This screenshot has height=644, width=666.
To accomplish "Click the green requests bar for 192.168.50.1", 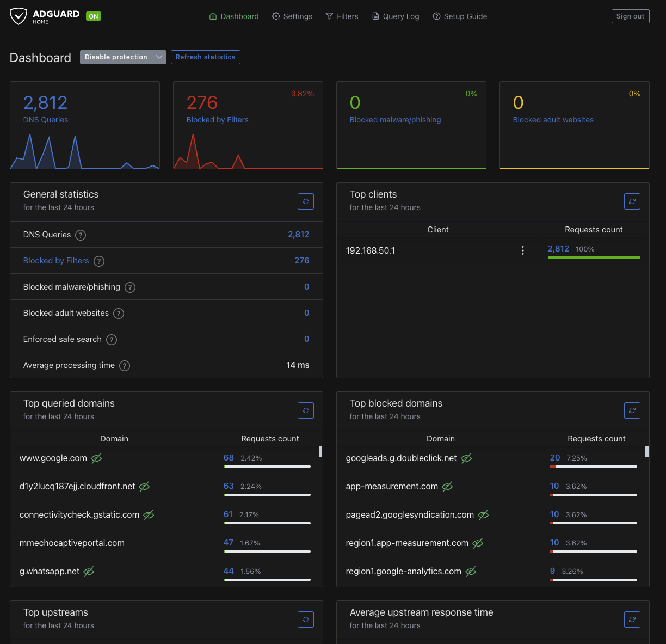I will pyautogui.click(x=594, y=257).
